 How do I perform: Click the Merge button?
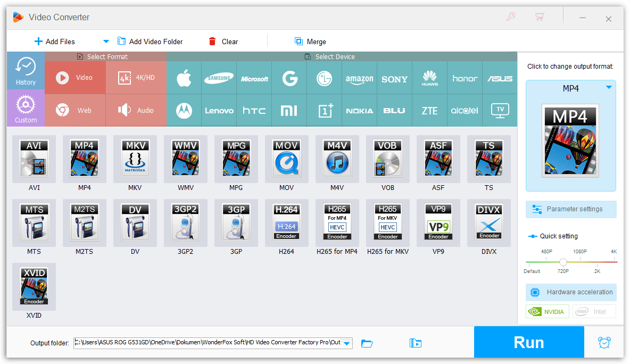click(x=310, y=42)
